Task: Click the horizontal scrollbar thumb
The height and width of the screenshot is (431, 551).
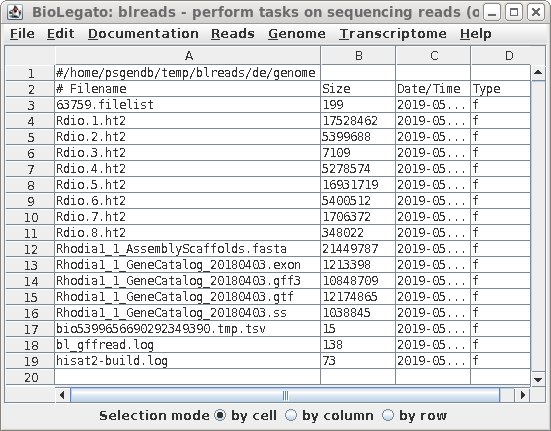Action: click(285, 395)
